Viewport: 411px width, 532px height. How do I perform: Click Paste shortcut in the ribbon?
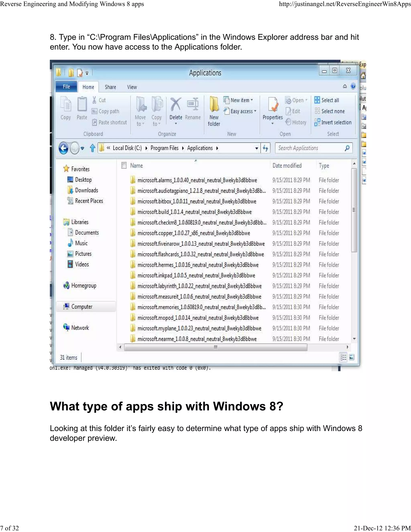109,122
